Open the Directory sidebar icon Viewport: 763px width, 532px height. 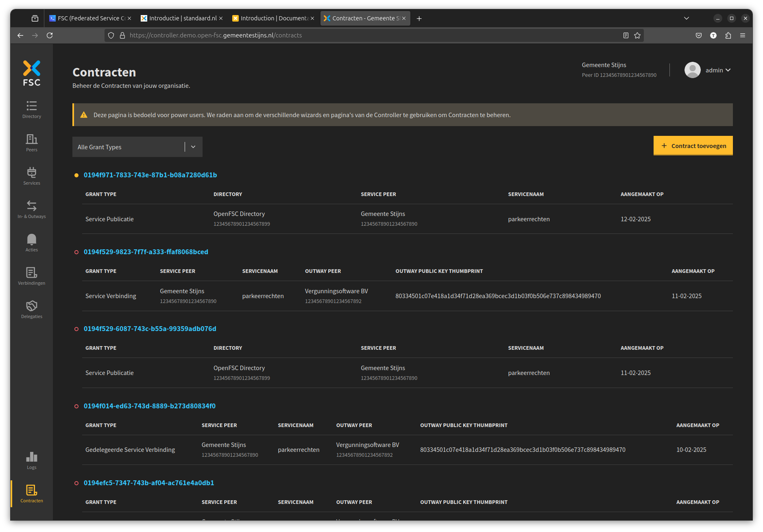click(32, 109)
